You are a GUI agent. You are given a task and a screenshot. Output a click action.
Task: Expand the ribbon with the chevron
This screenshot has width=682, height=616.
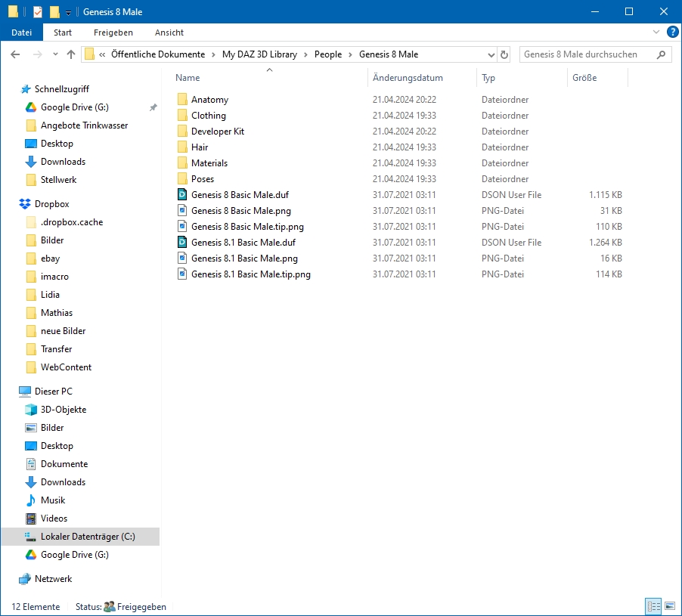656,32
